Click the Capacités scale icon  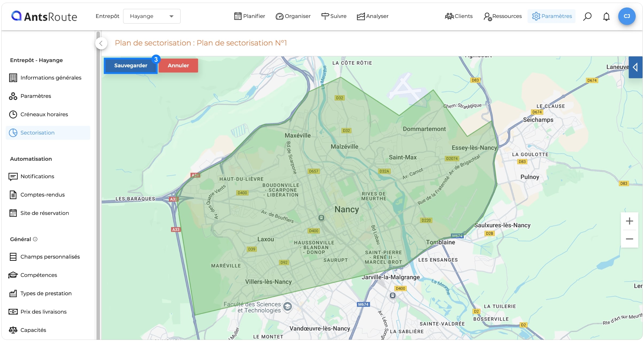(13, 330)
